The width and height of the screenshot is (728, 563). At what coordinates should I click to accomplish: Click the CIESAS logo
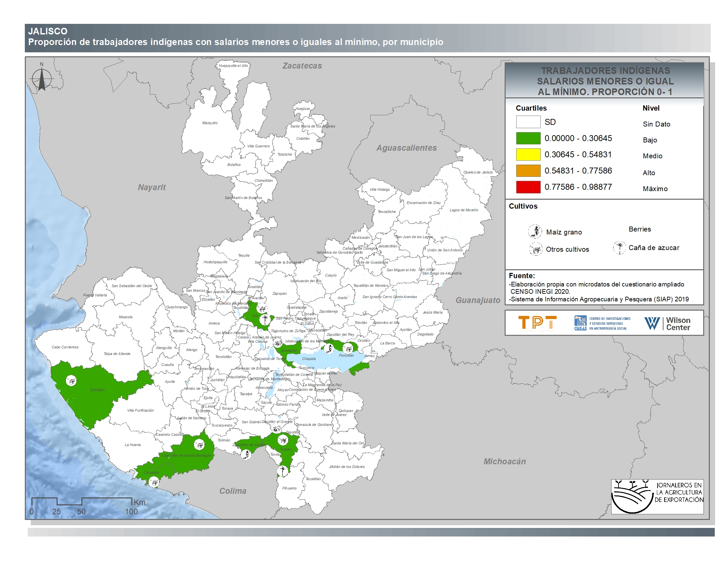[602, 323]
